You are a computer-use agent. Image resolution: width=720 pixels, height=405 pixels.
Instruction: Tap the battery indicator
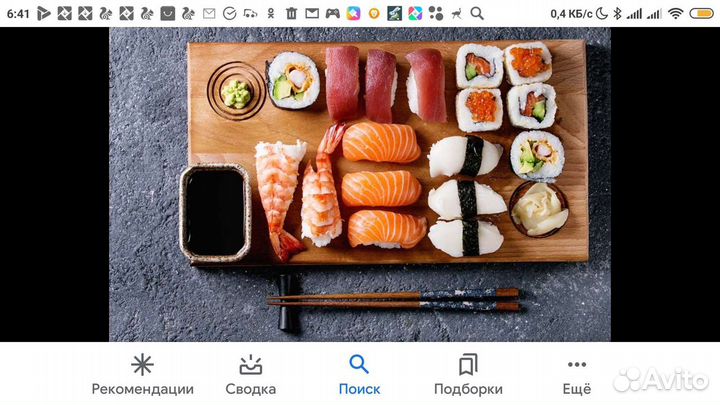point(701,14)
